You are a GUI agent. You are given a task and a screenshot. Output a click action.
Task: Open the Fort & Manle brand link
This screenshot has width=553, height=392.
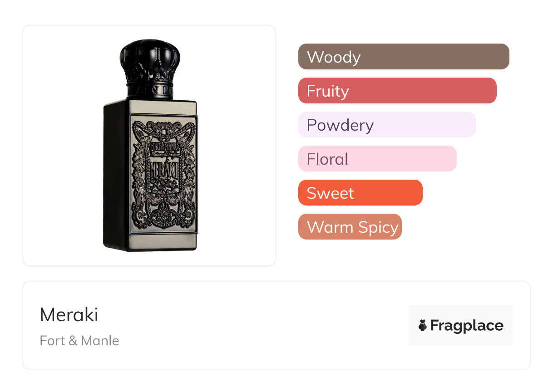[79, 341]
